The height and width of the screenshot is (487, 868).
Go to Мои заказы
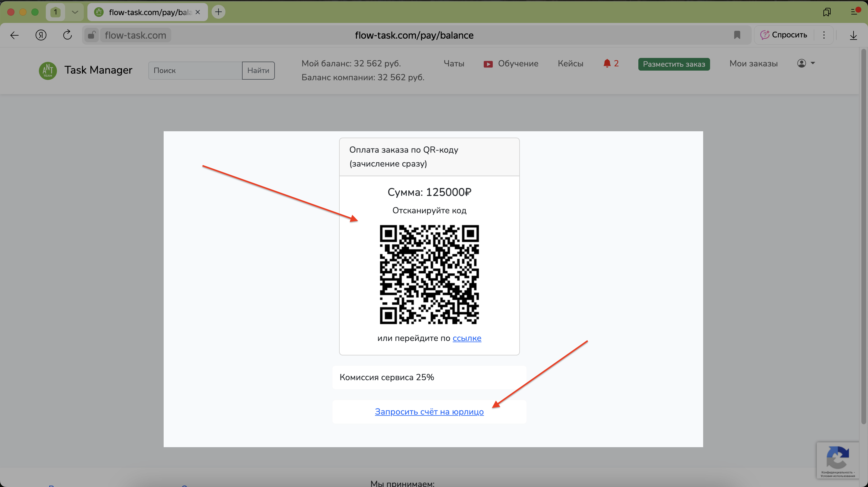753,63
